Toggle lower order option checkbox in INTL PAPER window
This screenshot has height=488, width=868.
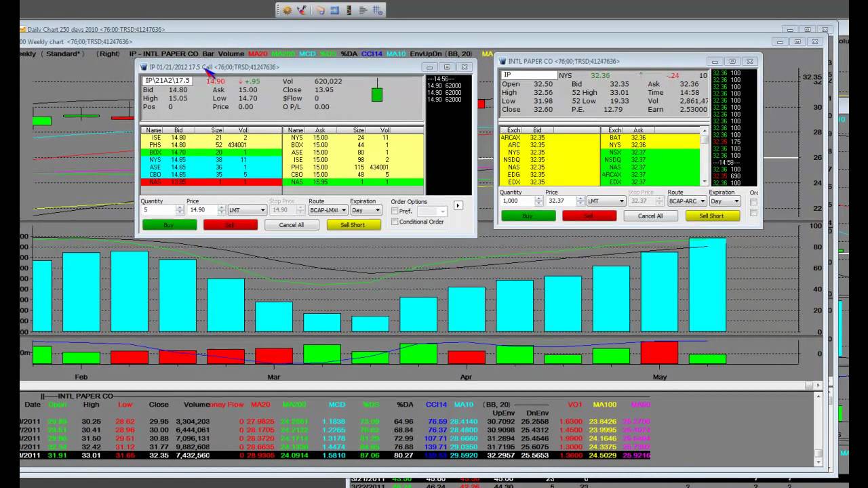click(x=753, y=213)
